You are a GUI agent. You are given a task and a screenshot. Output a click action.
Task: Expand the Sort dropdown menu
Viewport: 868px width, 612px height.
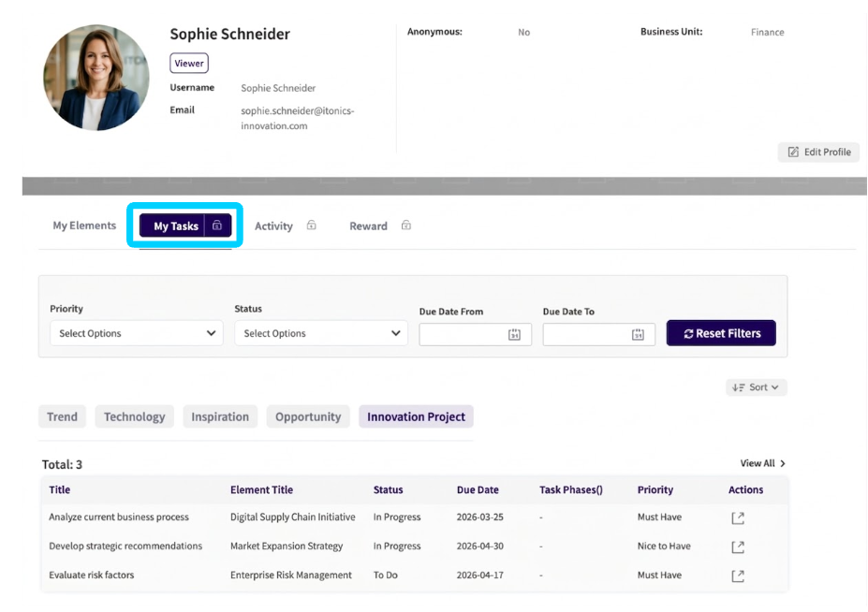756,387
